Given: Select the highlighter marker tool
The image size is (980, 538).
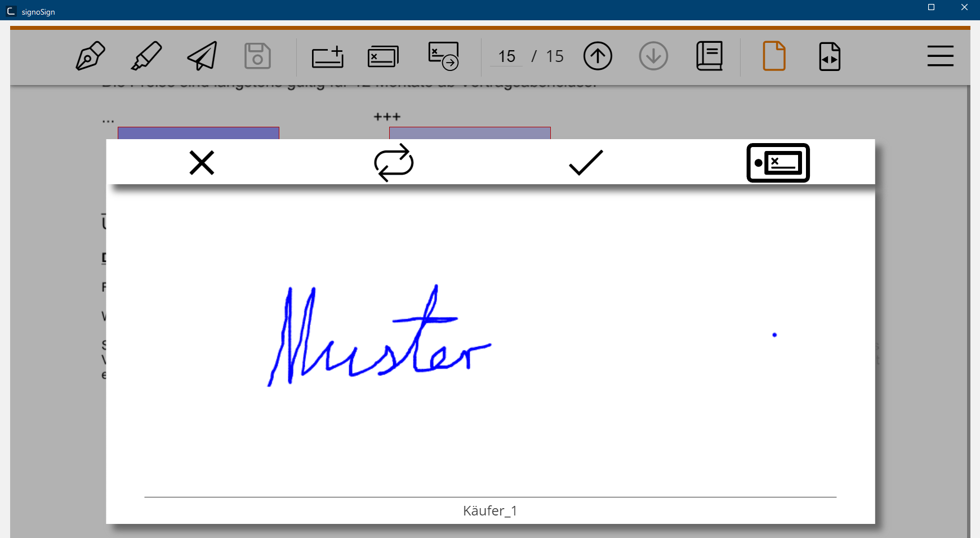Looking at the screenshot, I should [146, 56].
